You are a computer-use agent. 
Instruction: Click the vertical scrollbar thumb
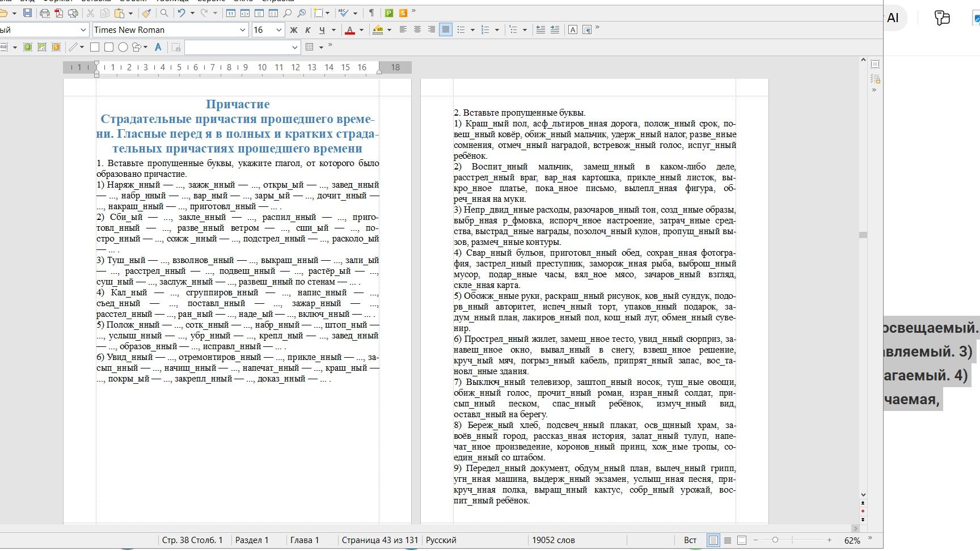(x=863, y=235)
